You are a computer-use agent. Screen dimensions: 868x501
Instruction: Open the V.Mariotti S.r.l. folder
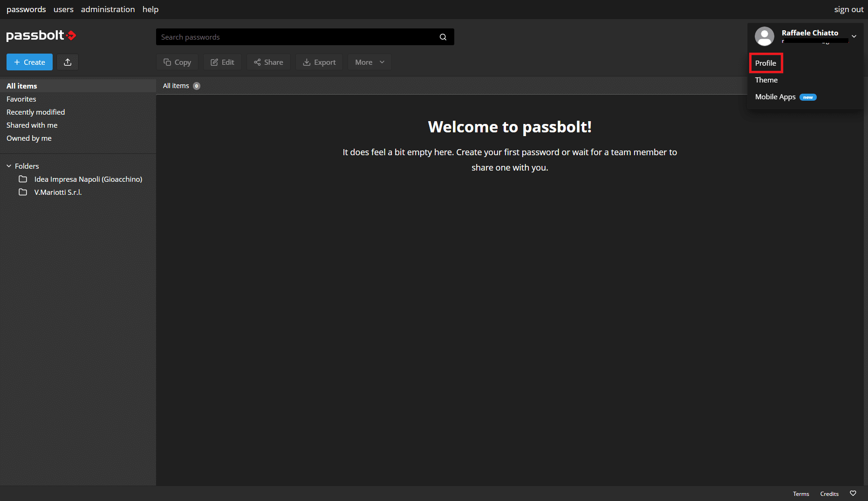point(58,192)
